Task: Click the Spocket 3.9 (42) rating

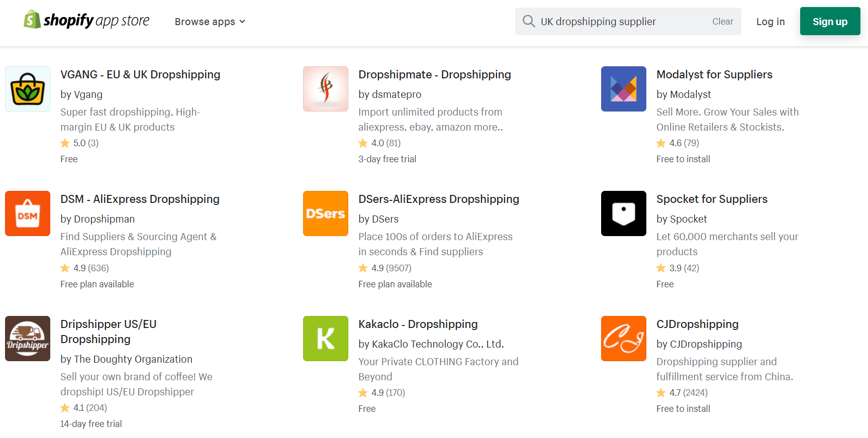Action: click(x=678, y=268)
